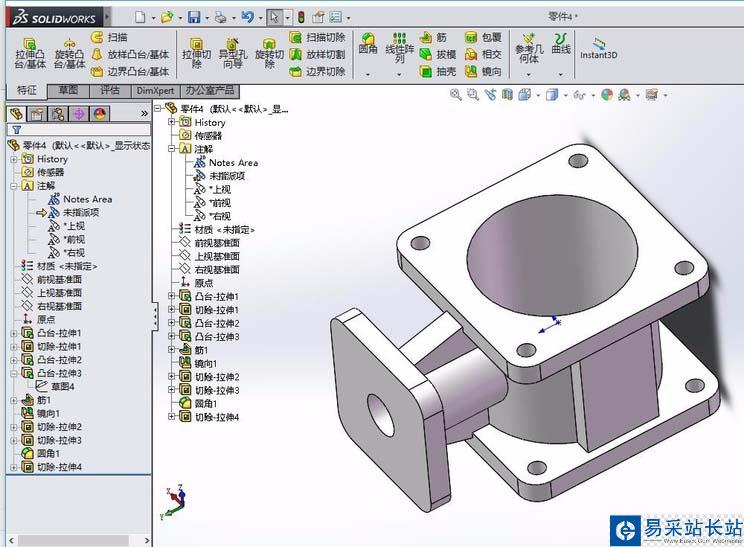744x547 pixels.
Task: Open the ConfigurationManager tab icon
Action: pos(58,114)
